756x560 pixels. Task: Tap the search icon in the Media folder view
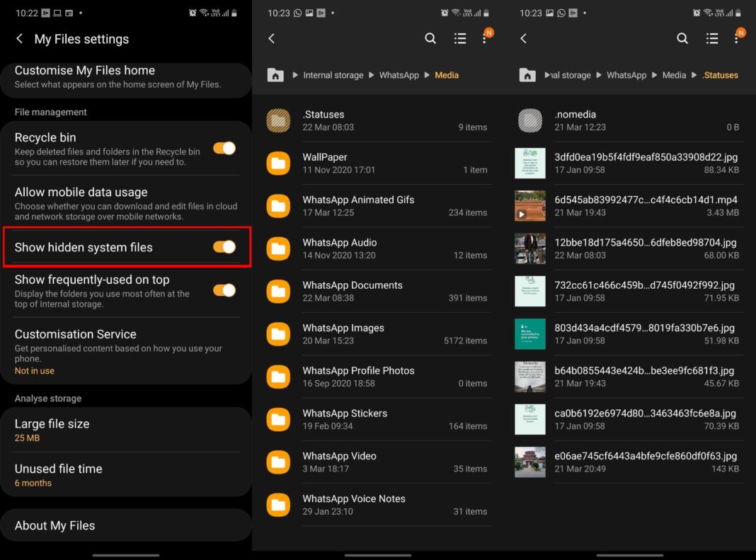point(431,38)
